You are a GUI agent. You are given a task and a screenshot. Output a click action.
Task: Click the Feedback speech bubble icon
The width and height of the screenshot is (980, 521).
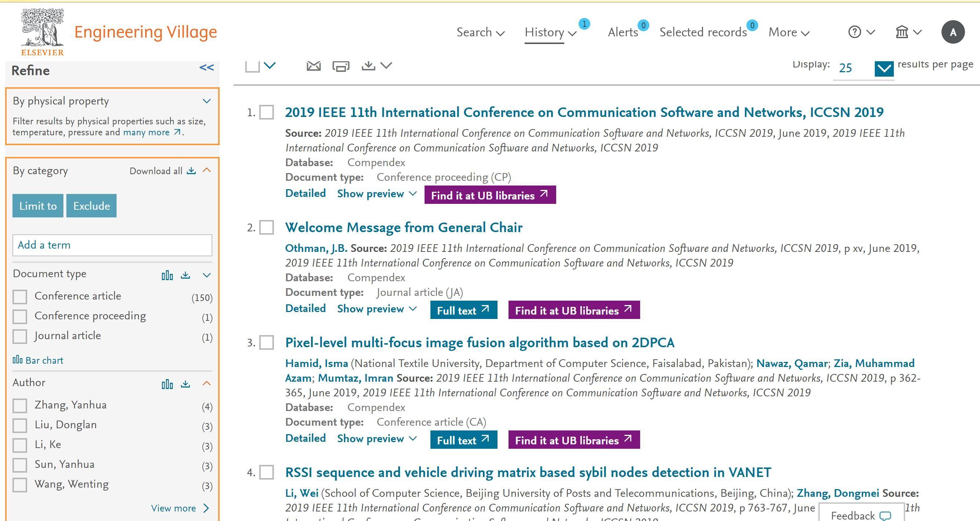point(885,516)
